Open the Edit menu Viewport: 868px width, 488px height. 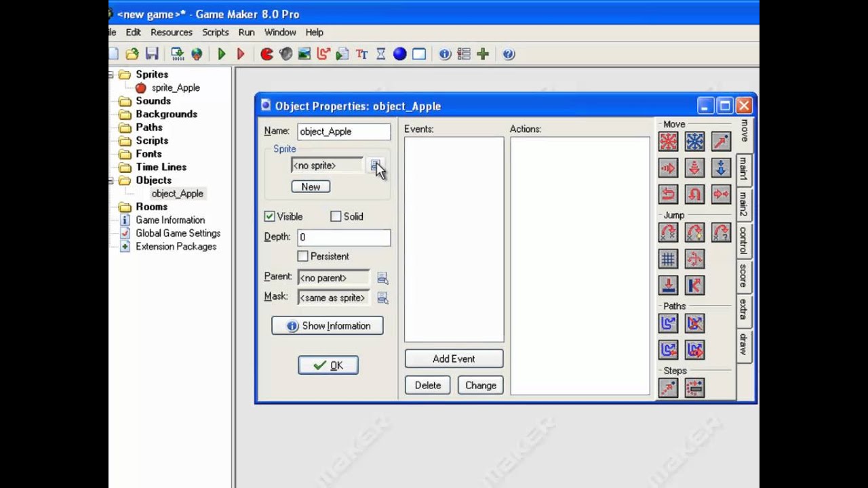[134, 32]
